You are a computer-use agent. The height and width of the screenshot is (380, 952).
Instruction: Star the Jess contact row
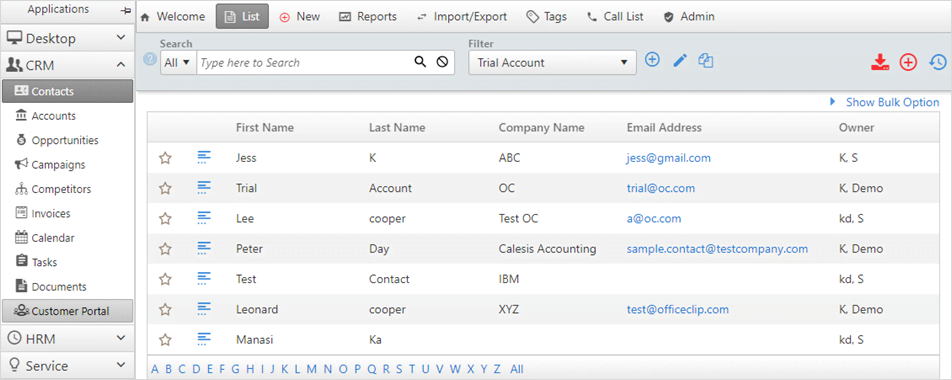[x=165, y=158]
